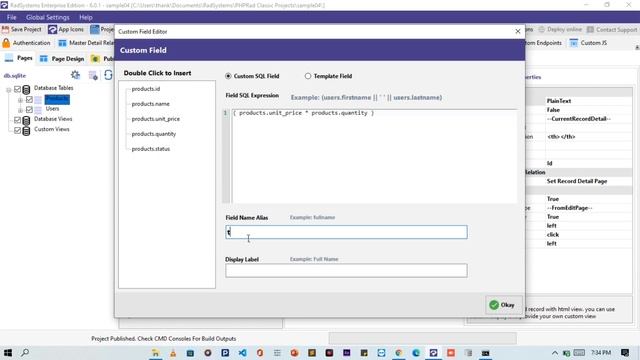Toggle the Users table checkbox
This screenshot has width=640, height=360.
[x=29, y=109]
